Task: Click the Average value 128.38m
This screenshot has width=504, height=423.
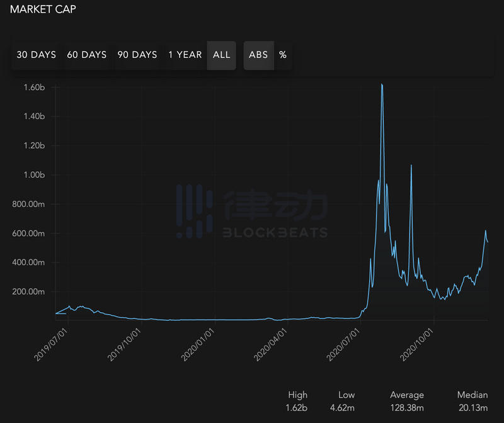Action: tap(406, 407)
